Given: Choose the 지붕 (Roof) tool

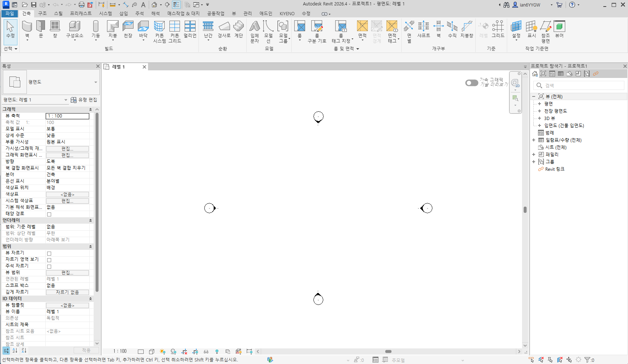Looking at the screenshot, I should [112, 27].
